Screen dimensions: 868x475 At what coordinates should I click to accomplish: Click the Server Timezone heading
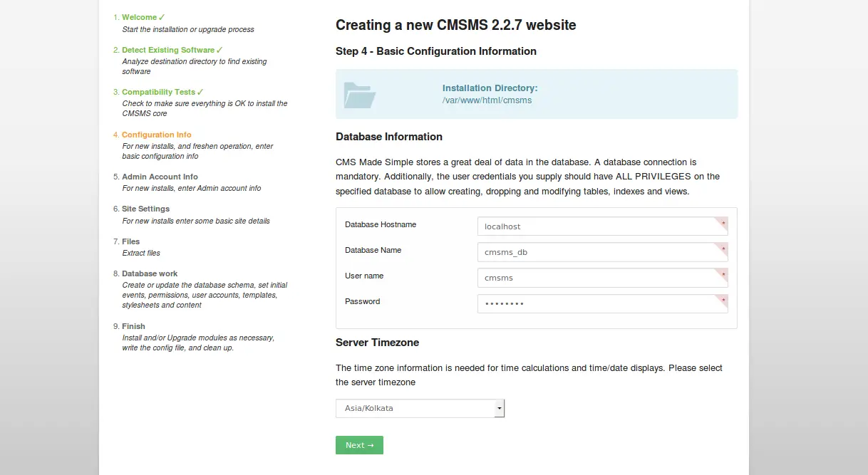(x=377, y=343)
